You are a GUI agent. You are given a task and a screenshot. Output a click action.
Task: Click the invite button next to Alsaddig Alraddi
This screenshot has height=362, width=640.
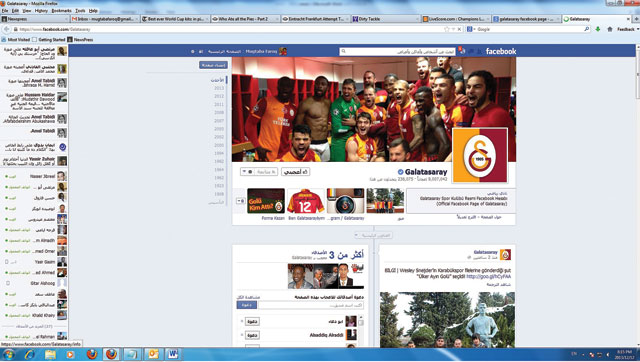252,335
